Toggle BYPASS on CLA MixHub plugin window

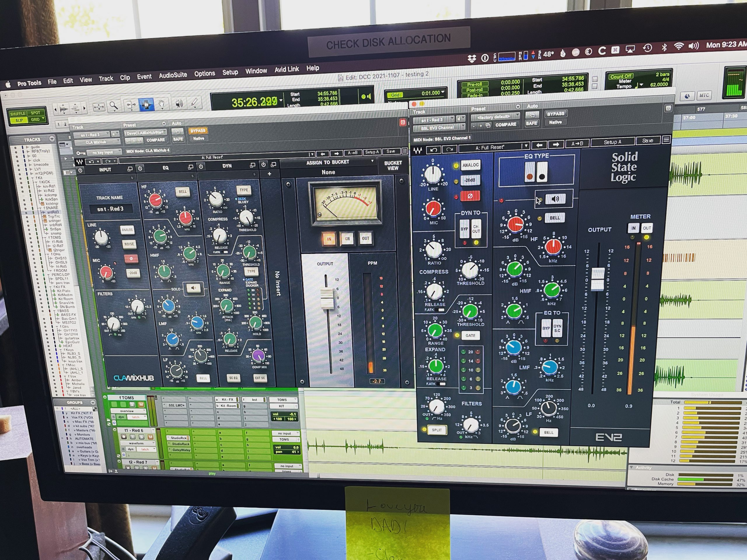pyautogui.click(x=198, y=131)
